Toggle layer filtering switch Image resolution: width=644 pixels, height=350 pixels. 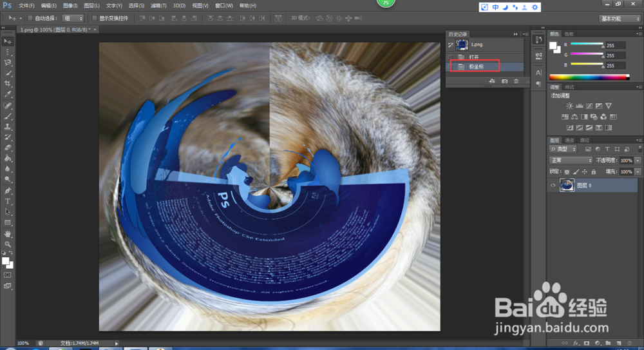(x=639, y=150)
